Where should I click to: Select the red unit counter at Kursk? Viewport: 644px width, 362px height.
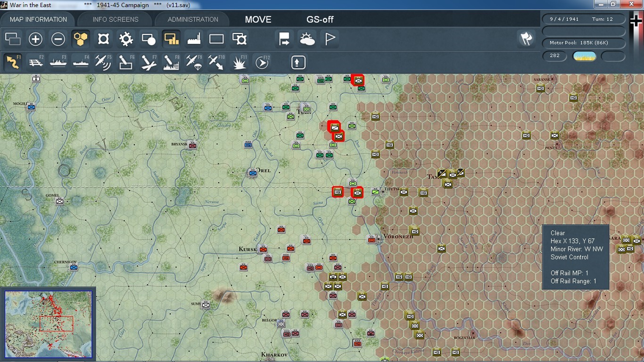pos(263,249)
